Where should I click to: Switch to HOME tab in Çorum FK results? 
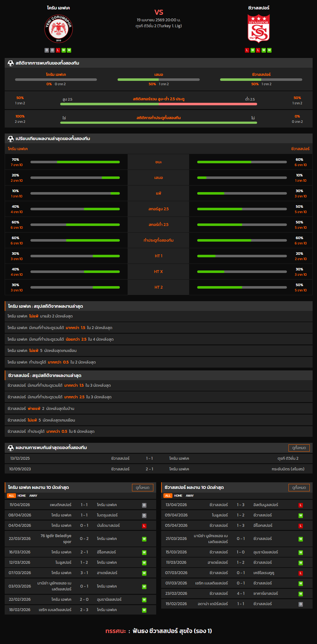(x=22, y=495)
